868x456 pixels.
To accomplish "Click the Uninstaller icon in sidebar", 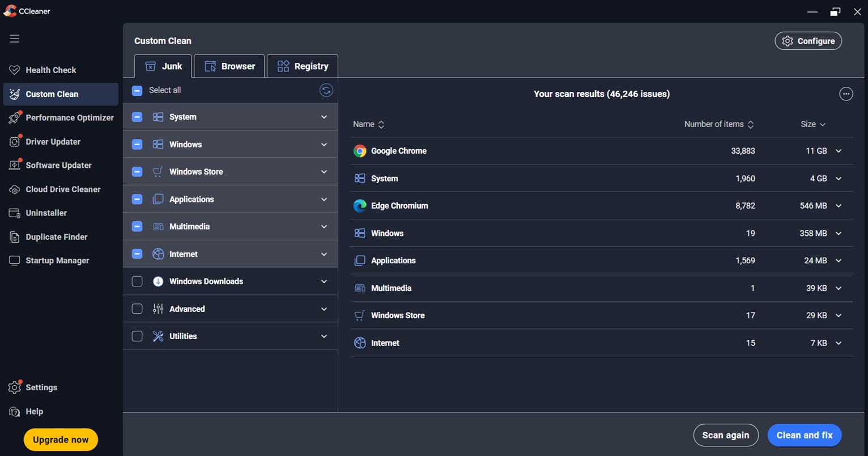I will coord(15,213).
